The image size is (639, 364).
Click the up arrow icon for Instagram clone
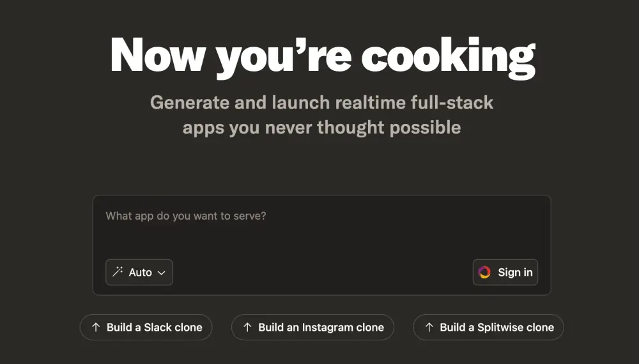247,327
